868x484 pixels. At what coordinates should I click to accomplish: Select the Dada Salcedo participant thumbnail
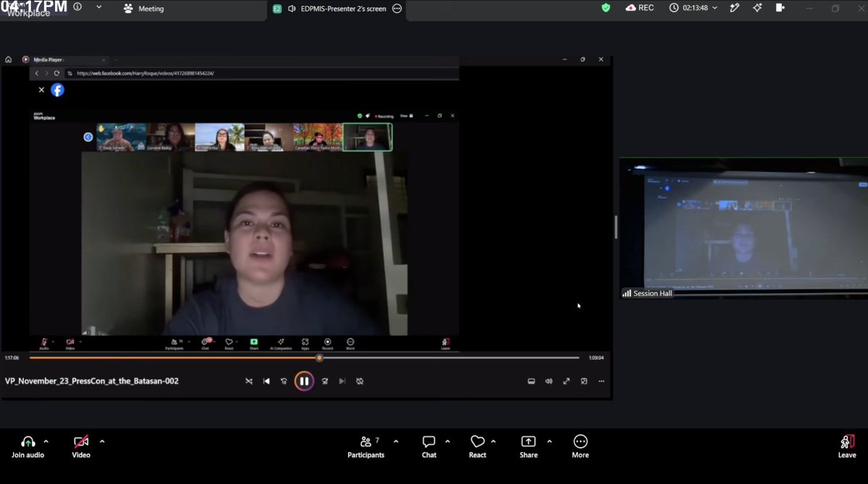pyautogui.click(x=122, y=137)
